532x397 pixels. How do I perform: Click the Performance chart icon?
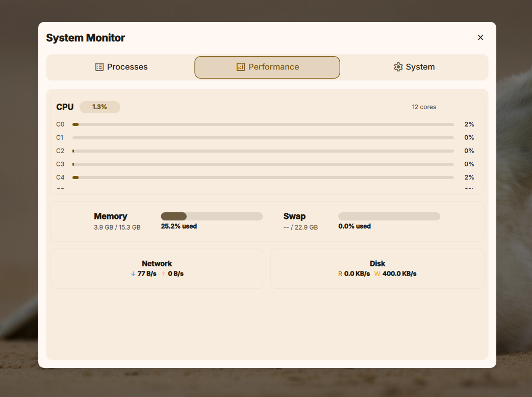point(241,67)
